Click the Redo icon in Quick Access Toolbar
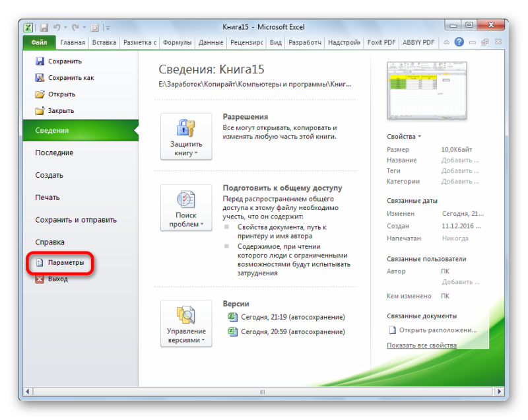The height and width of the screenshot is (420, 528). 75,27
